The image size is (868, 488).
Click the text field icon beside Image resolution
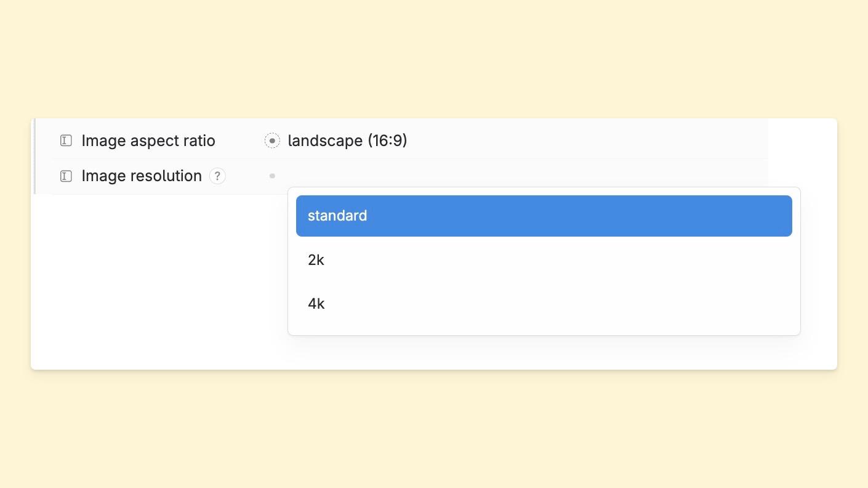(x=66, y=176)
